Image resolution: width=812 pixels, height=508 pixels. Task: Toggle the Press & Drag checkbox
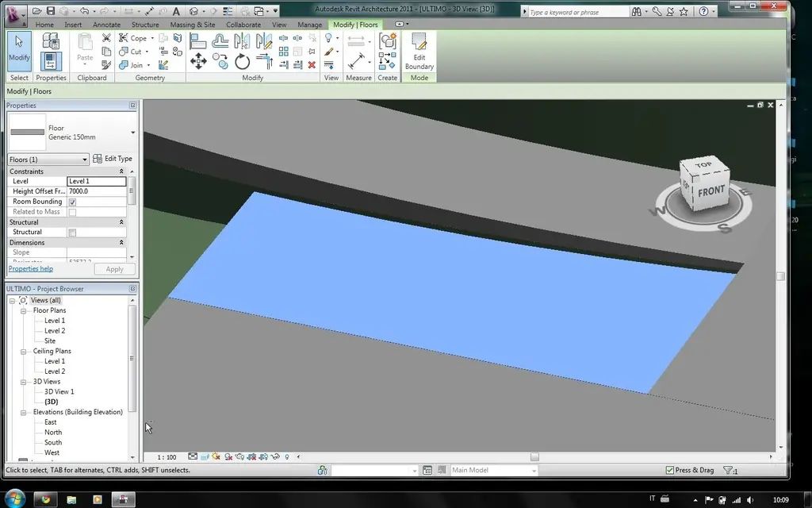[669, 470]
